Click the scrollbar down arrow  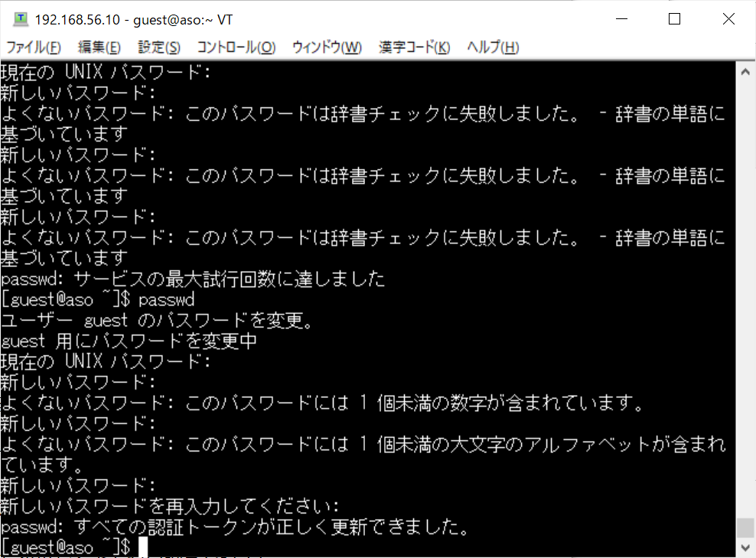coord(745,547)
